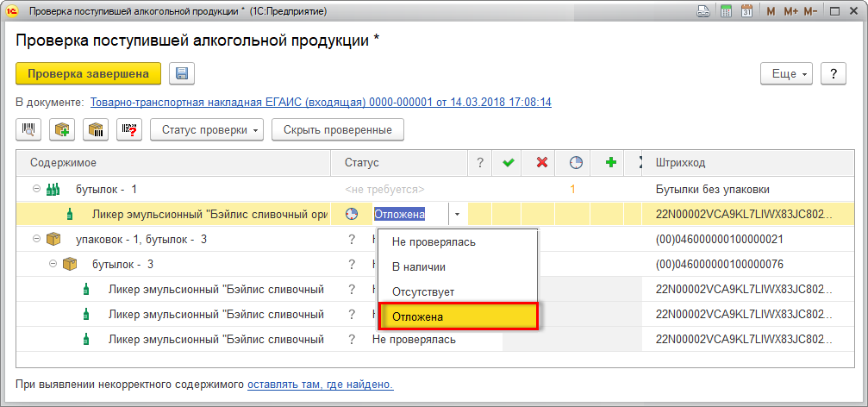Image resolution: width=868 pixels, height=407 pixels.
Task: Click the package barcode toolbar icon
Action: pos(96,130)
